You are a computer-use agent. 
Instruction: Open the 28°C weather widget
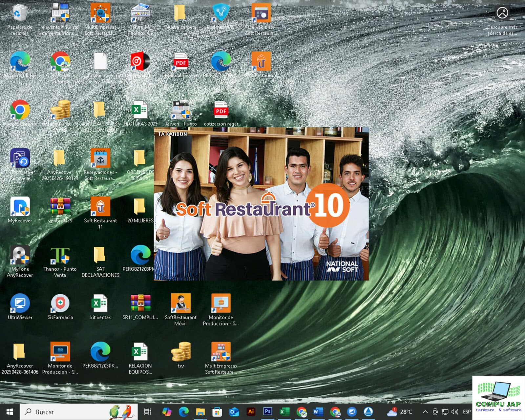pyautogui.click(x=400, y=412)
